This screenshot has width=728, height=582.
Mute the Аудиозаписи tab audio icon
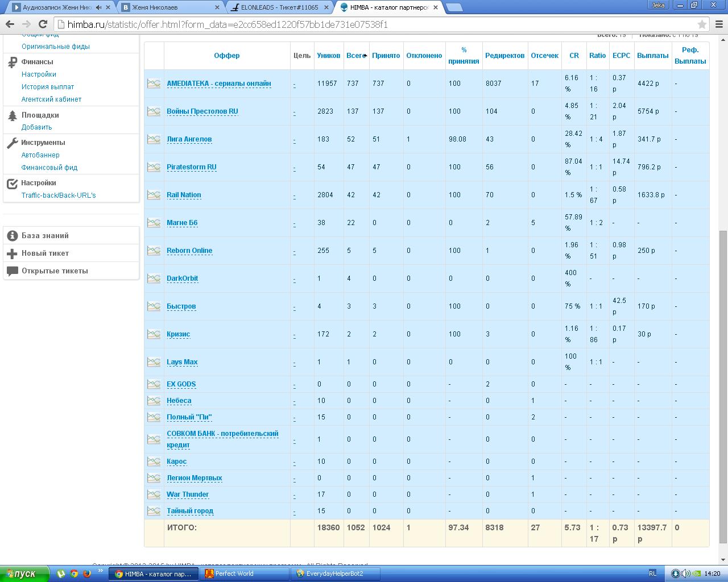pos(99,7)
